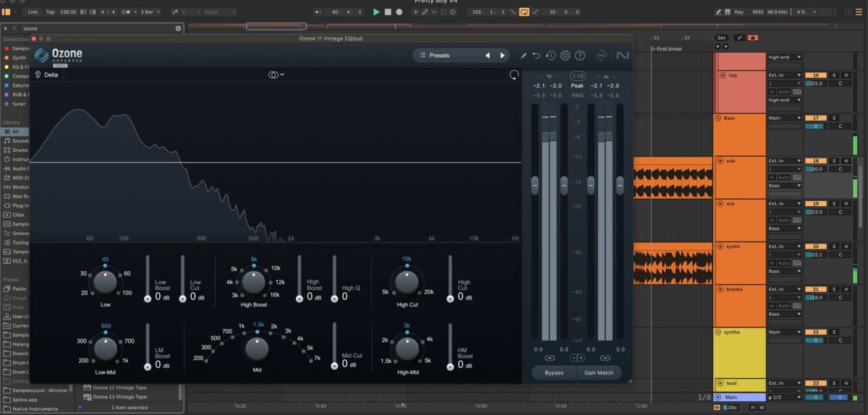Click Ozone's pencil edit icon
Image resolution: width=868 pixels, height=415 pixels.
(524, 56)
